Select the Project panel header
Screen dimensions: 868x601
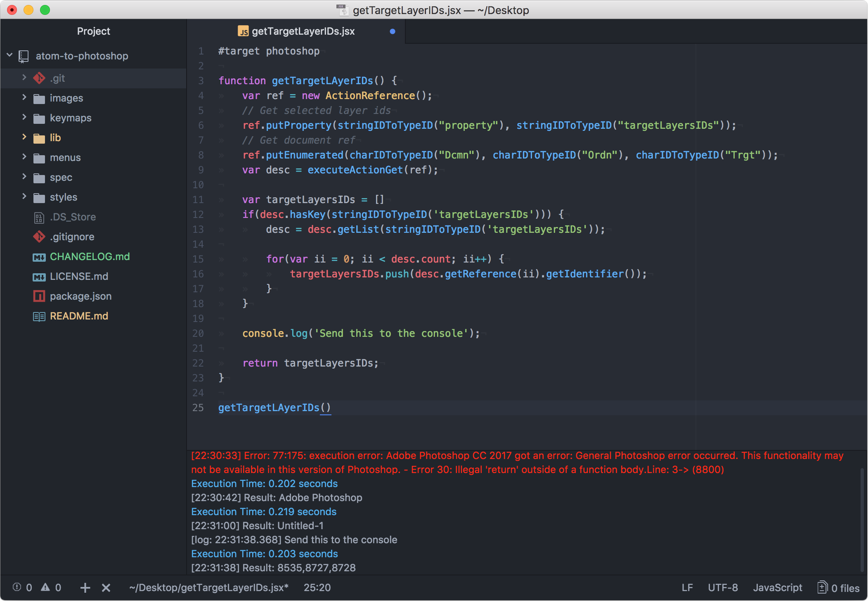pos(94,31)
